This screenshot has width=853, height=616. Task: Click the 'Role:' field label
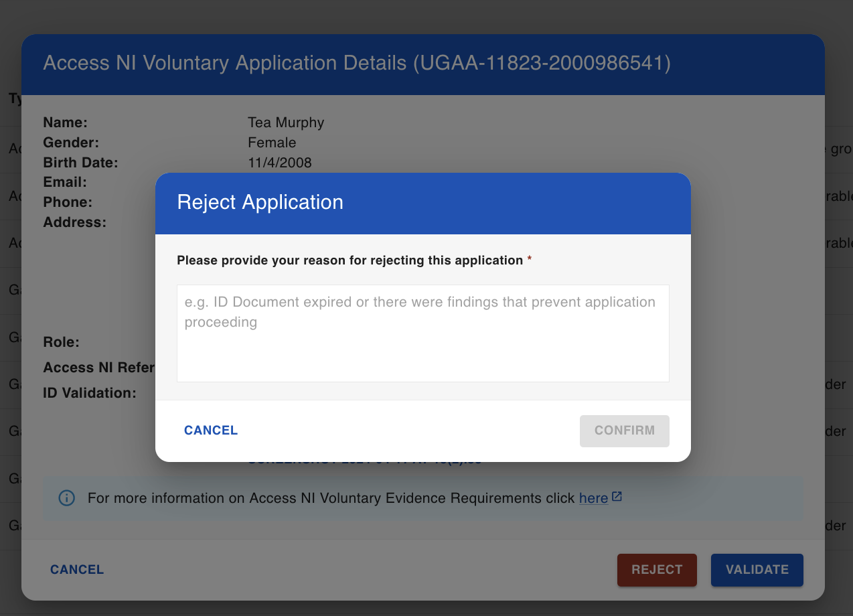tap(61, 342)
